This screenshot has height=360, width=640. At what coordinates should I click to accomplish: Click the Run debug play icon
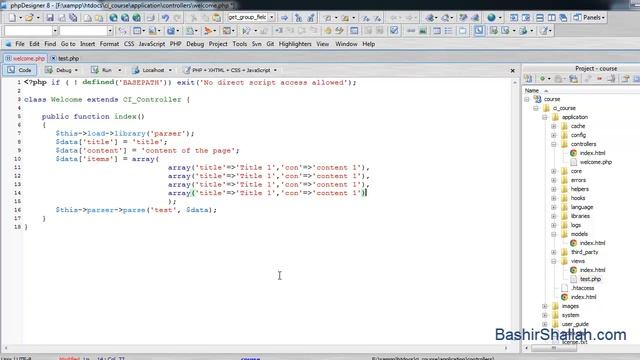point(246,31)
